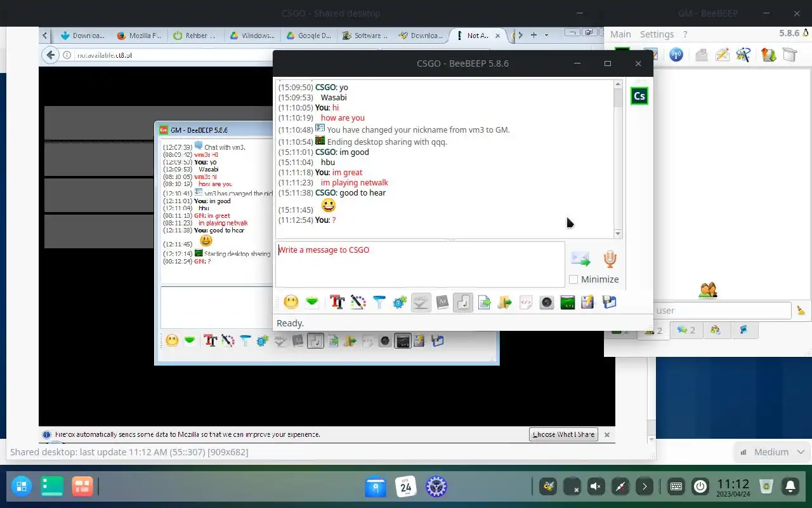Image resolution: width=812 pixels, height=508 pixels.
Task: Open new tab with plus in shared Firefox
Action: (534, 35)
